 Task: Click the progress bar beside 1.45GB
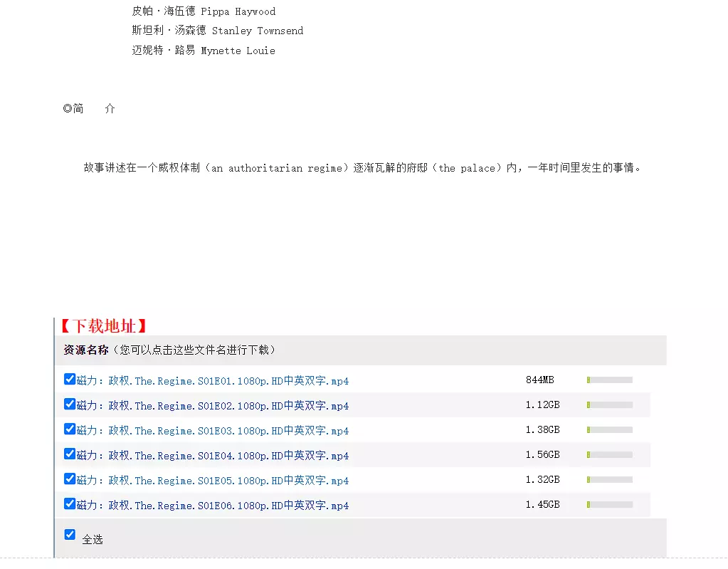click(609, 505)
